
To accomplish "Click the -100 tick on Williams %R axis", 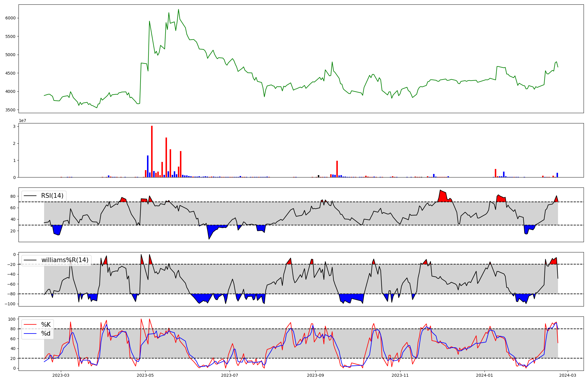I will pyautogui.click(x=10, y=304).
